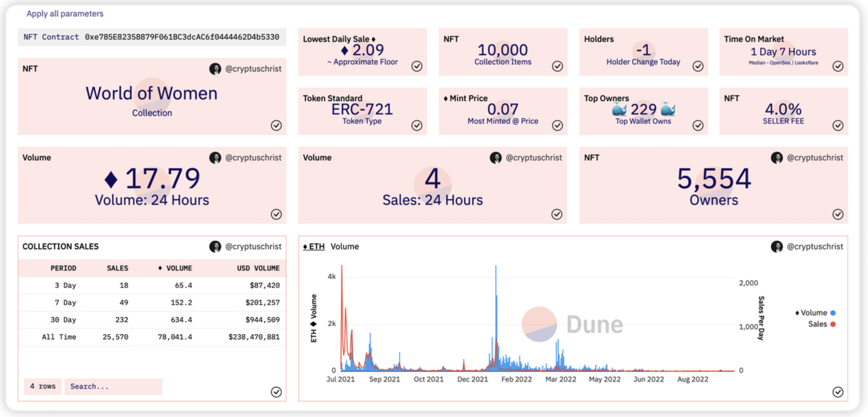The image size is (868, 417).
Task: Click checkmark icon on Owners card
Action: 838,214
